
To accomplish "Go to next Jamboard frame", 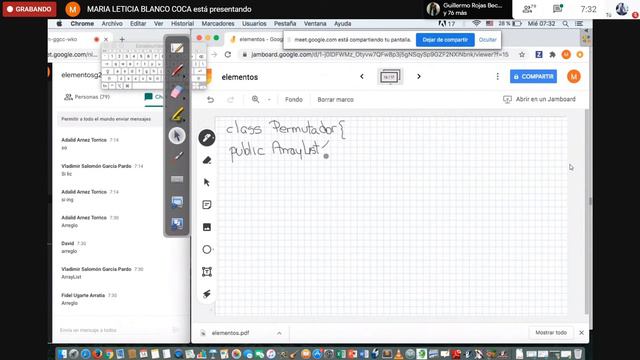I will point(419,76).
